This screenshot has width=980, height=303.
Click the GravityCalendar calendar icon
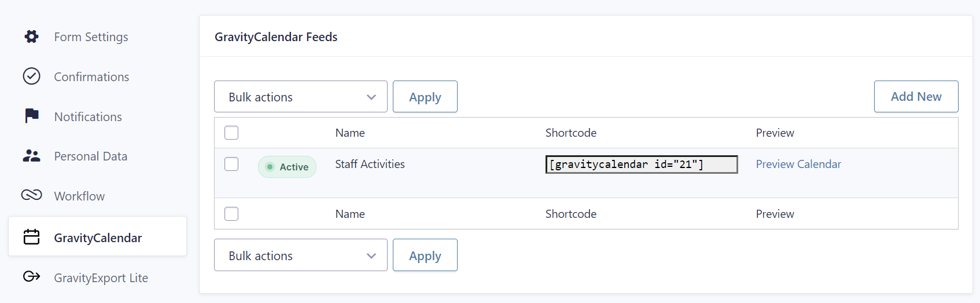click(31, 237)
